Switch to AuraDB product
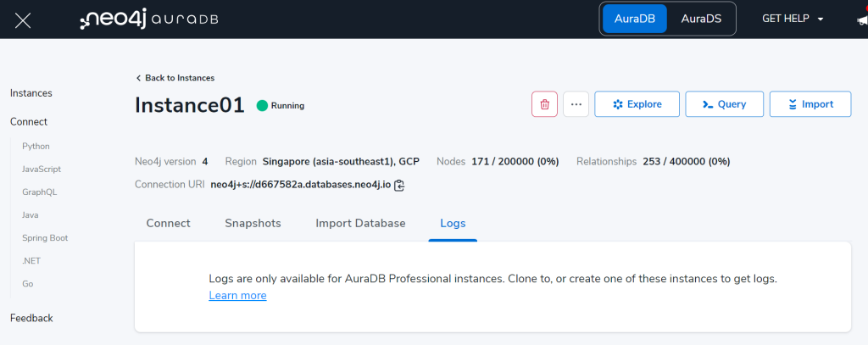868x345 pixels. (634, 19)
